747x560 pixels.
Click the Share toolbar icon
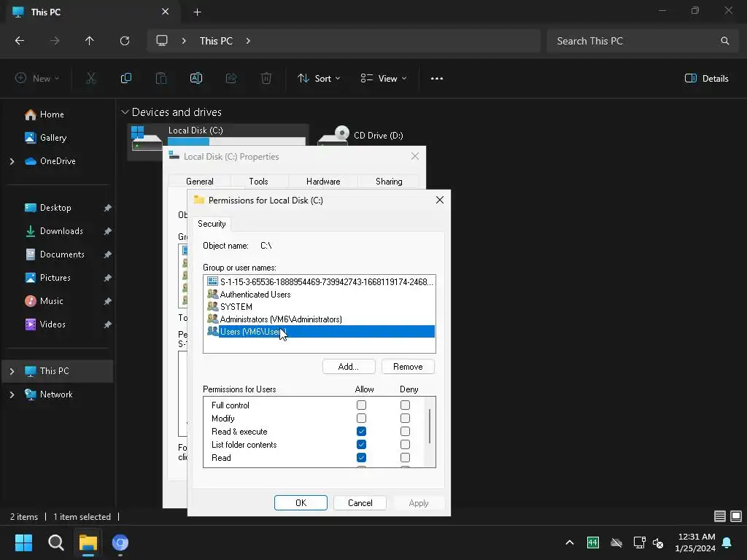coord(231,78)
